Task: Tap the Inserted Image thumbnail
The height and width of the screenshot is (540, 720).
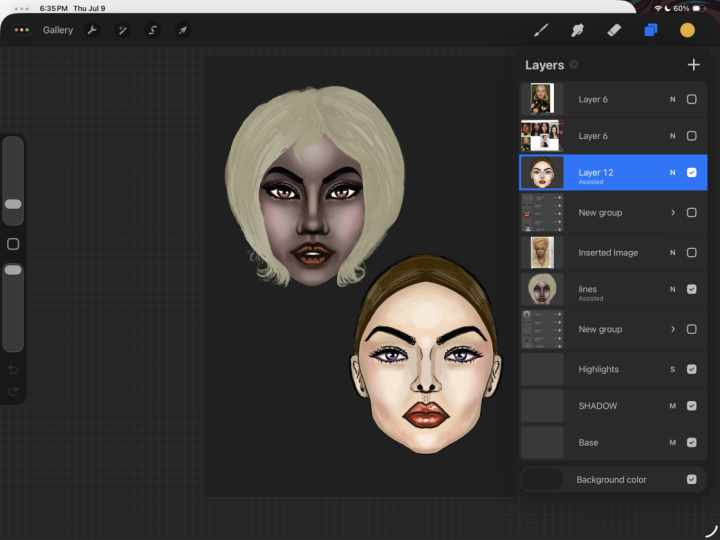Action: coord(542,253)
